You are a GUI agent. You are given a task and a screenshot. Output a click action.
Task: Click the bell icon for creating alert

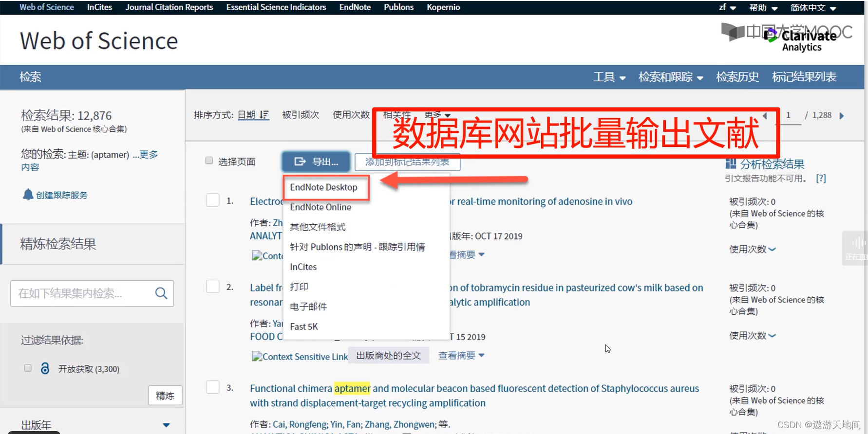click(28, 195)
